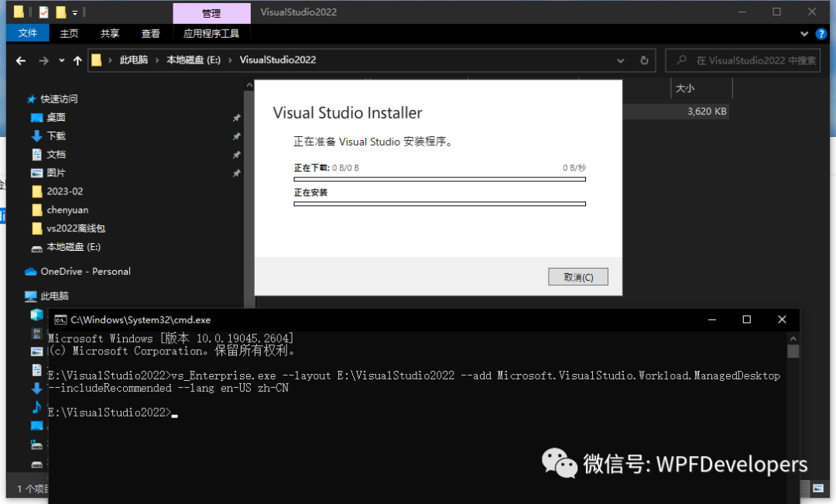Open the 应用程序工具 tab

click(211, 33)
